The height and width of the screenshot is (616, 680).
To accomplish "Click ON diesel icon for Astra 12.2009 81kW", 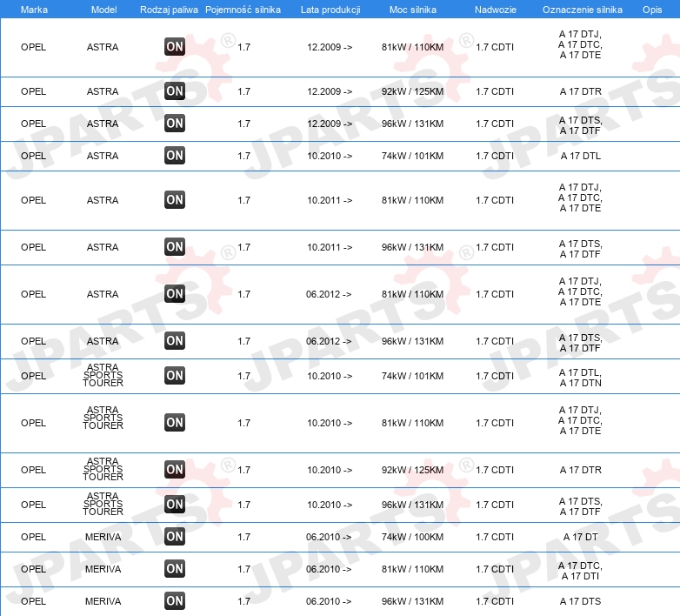I will (175, 47).
